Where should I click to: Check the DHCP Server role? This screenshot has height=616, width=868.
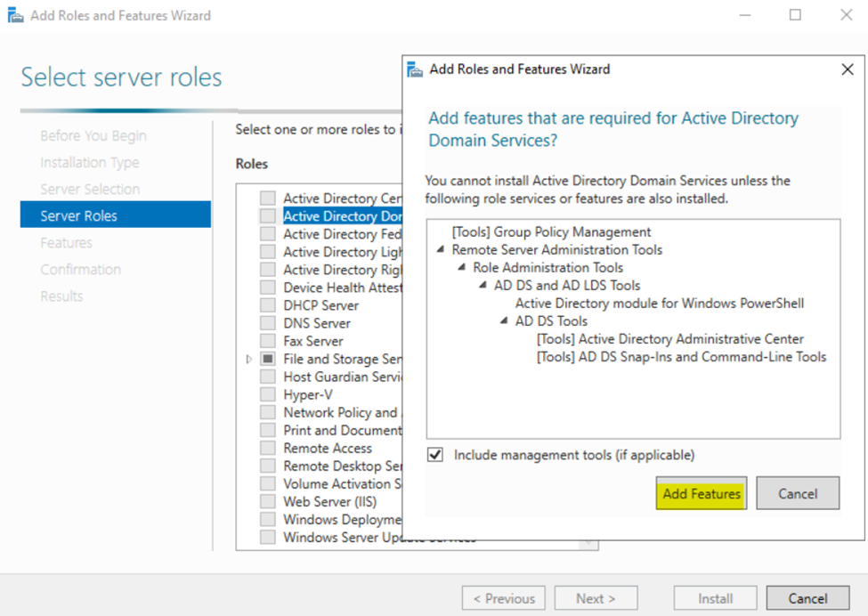(x=268, y=305)
